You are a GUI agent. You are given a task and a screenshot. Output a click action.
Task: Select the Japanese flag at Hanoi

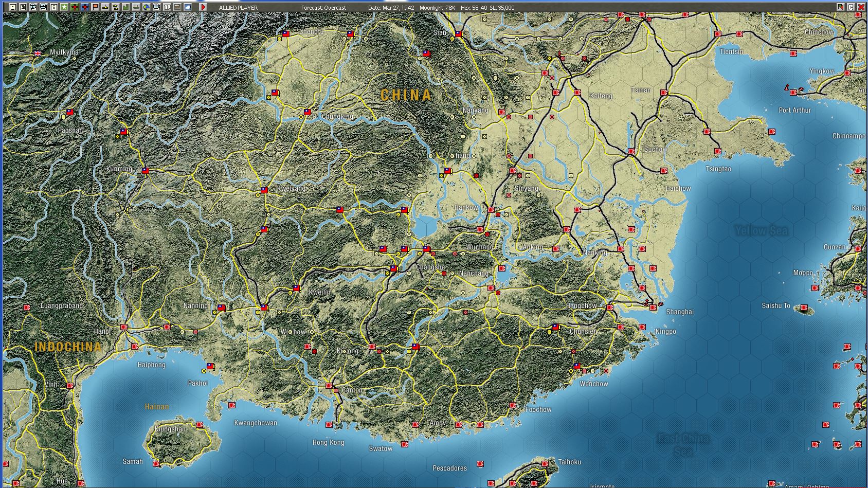(x=124, y=327)
